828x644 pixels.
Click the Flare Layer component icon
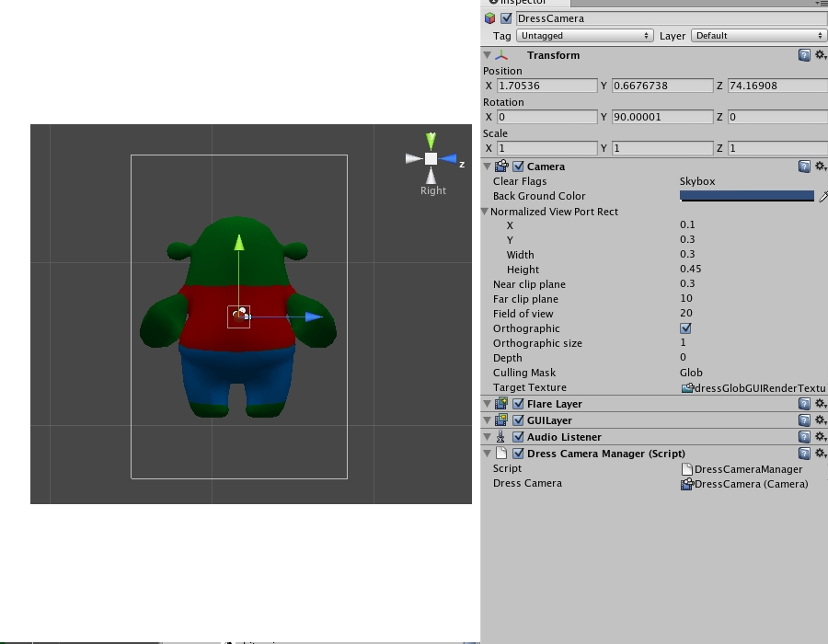[x=500, y=403]
